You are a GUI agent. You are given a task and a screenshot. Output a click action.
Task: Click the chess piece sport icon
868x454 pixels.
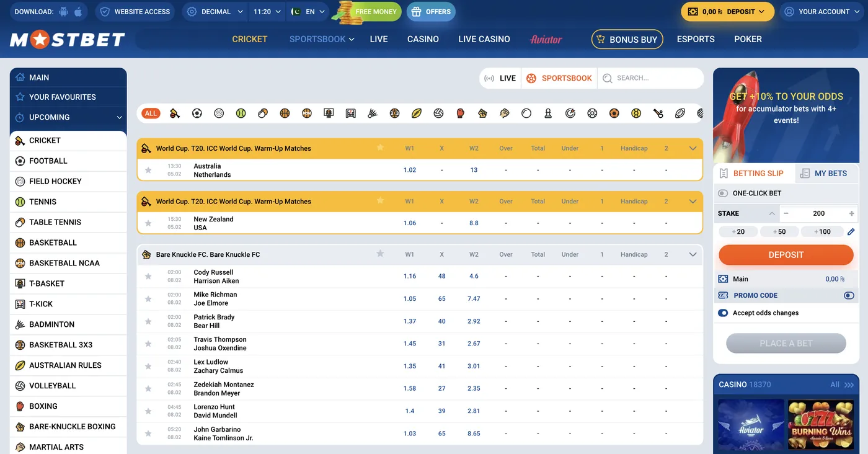click(547, 113)
